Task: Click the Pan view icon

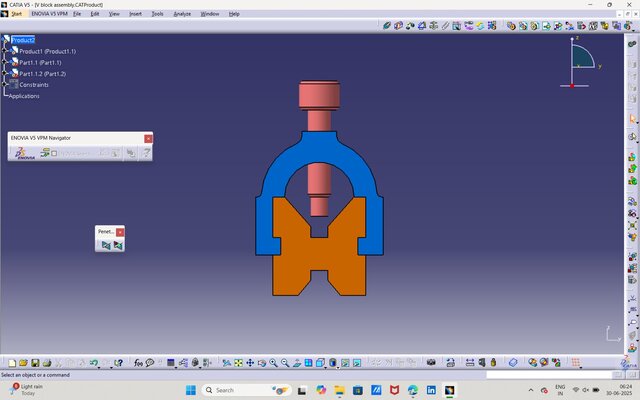Action: (x=251, y=362)
